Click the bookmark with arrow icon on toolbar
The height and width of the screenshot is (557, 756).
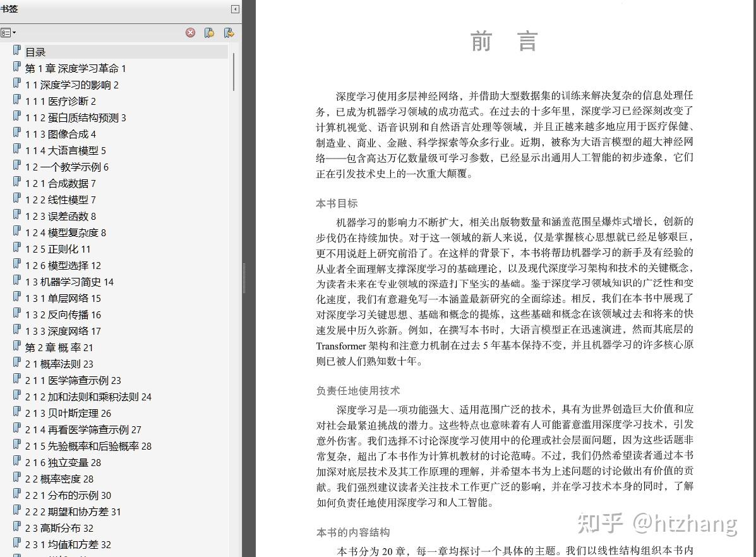click(228, 32)
